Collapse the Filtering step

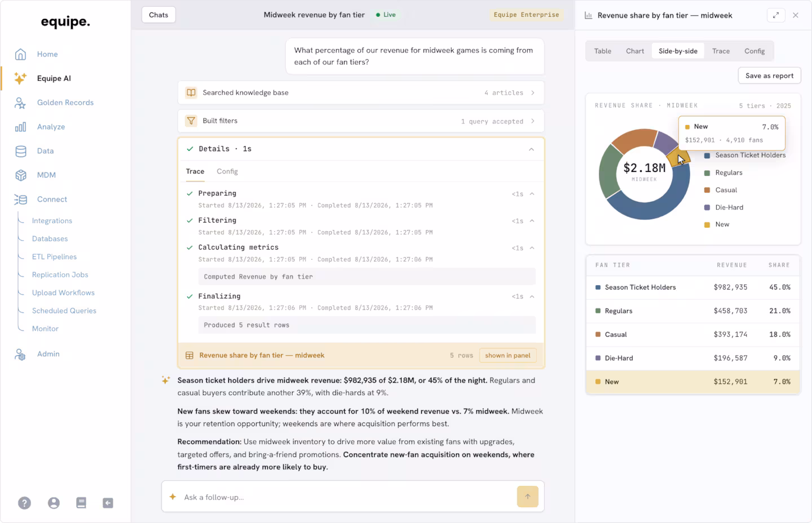click(532, 221)
